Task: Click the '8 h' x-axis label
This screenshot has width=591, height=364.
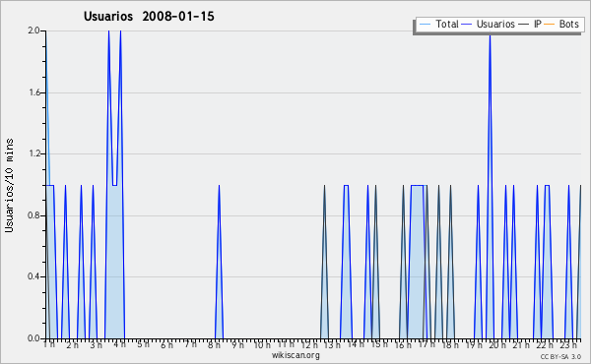Action: 214,344
